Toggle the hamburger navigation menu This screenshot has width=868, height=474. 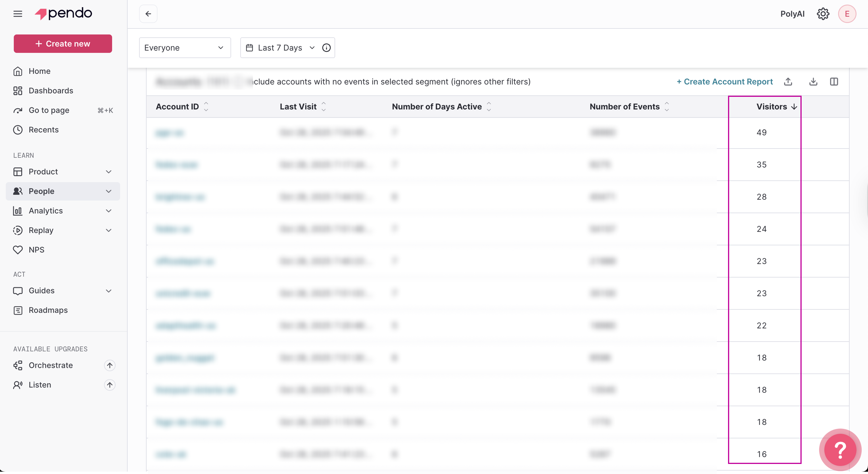pos(18,14)
